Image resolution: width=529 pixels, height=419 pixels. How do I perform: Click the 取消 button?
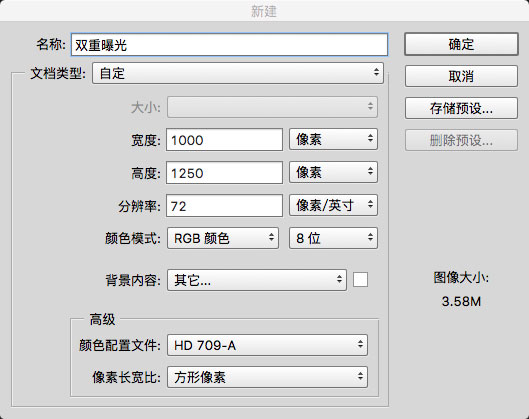[x=461, y=76]
